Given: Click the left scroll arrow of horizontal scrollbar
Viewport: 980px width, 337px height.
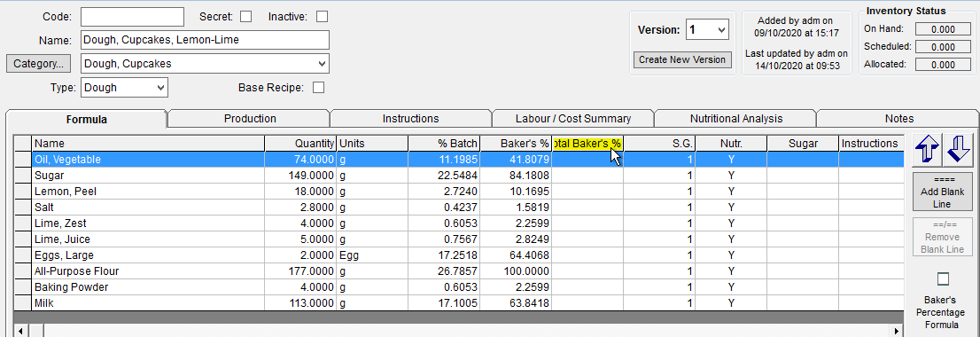Looking at the screenshot, I should point(19,330).
